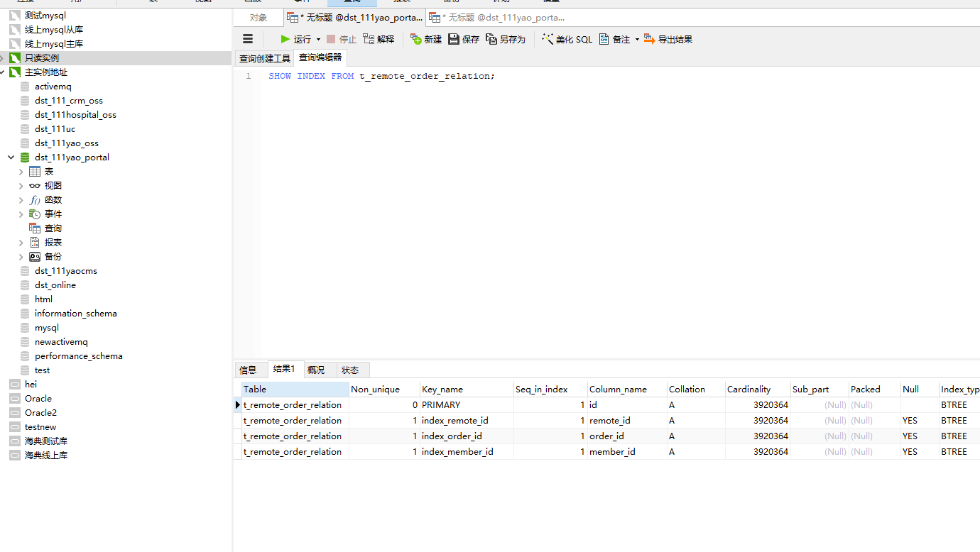Image resolution: width=980 pixels, height=552 pixels.
Task: Click the report icon beside 报表
Action: [x=35, y=243]
